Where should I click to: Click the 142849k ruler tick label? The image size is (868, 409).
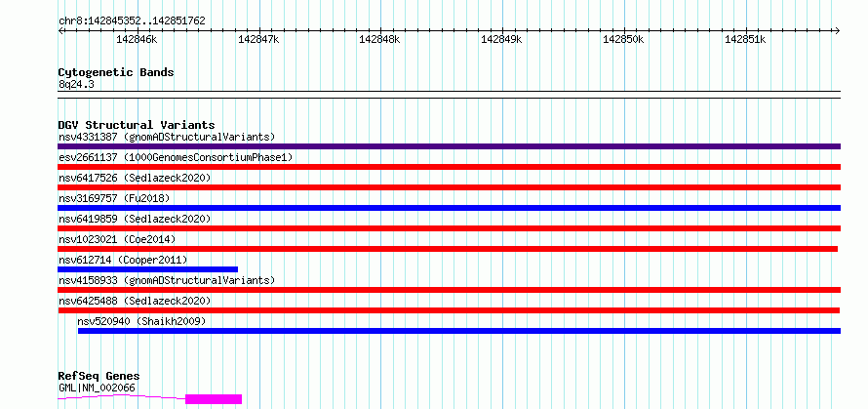(501, 39)
